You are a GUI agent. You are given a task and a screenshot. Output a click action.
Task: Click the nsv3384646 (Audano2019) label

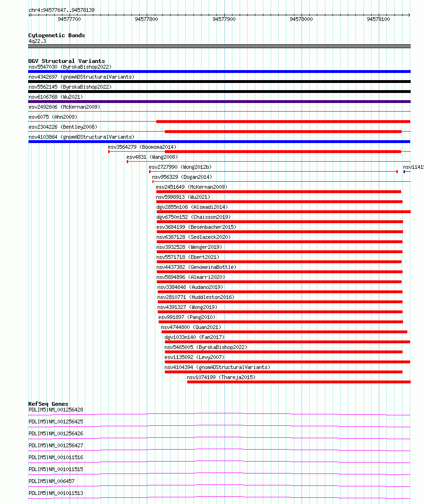pyautogui.click(x=190, y=287)
